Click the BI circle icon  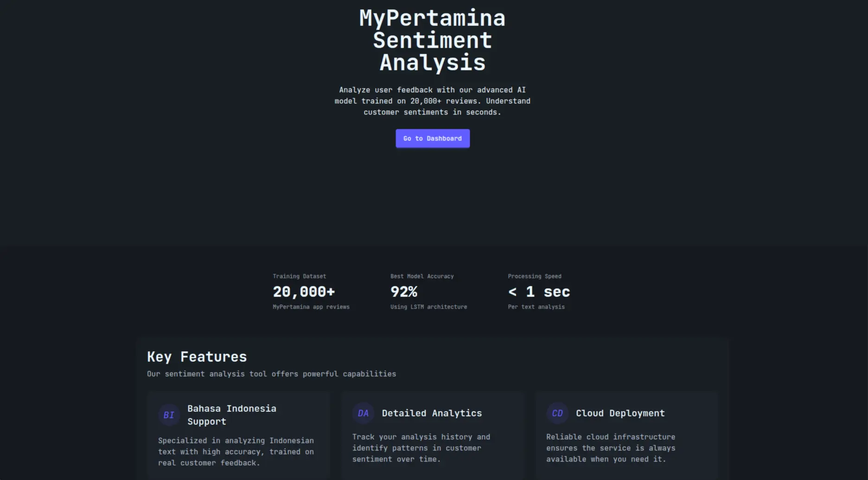coord(169,415)
